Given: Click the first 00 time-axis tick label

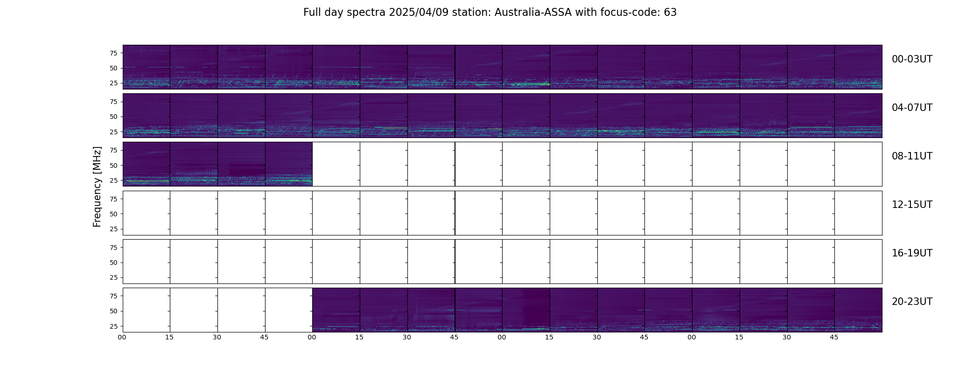Looking at the screenshot, I should (x=122, y=337).
